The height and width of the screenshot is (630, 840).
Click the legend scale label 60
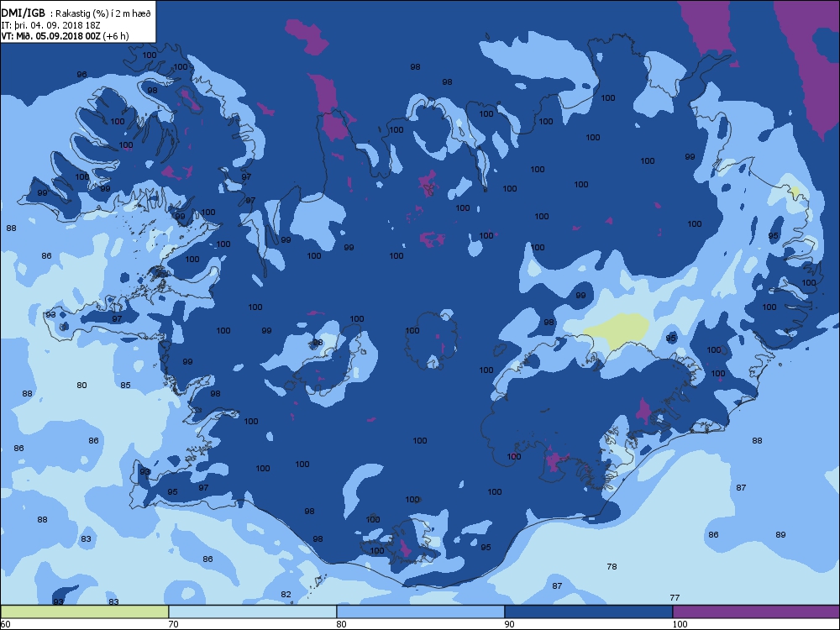point(5,624)
